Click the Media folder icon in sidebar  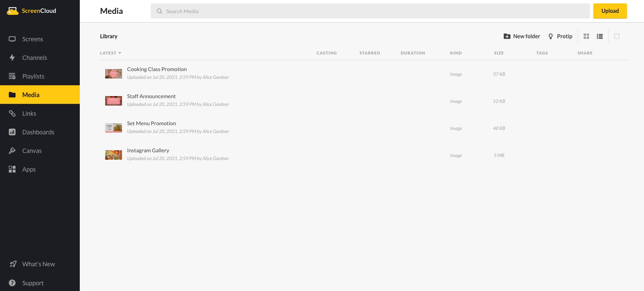pyautogui.click(x=12, y=95)
